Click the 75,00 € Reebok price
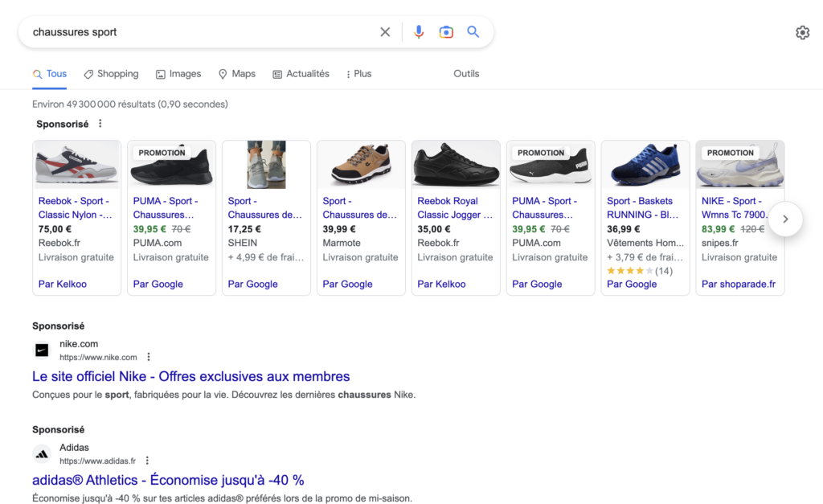 55,229
